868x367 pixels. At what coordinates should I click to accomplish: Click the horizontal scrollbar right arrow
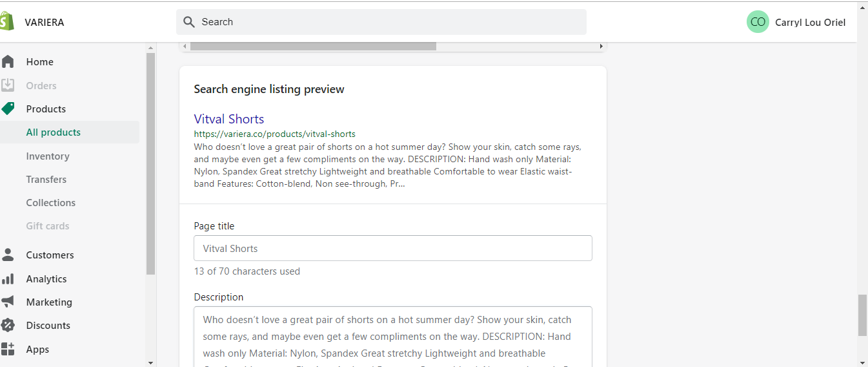pos(601,47)
